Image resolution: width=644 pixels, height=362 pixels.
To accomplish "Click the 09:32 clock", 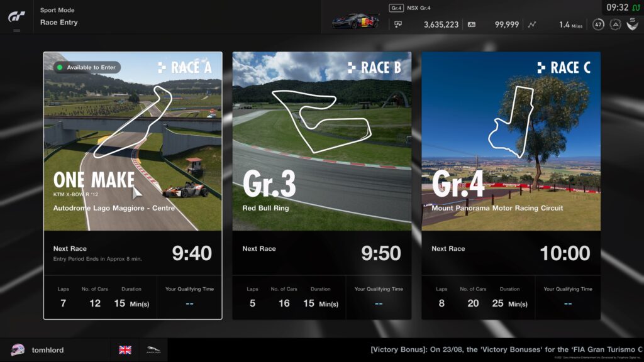I will pyautogui.click(x=618, y=8).
